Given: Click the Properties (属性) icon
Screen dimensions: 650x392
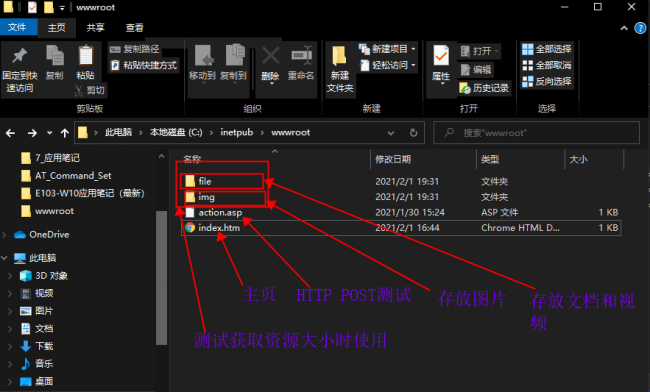Looking at the screenshot, I should coord(441,56).
